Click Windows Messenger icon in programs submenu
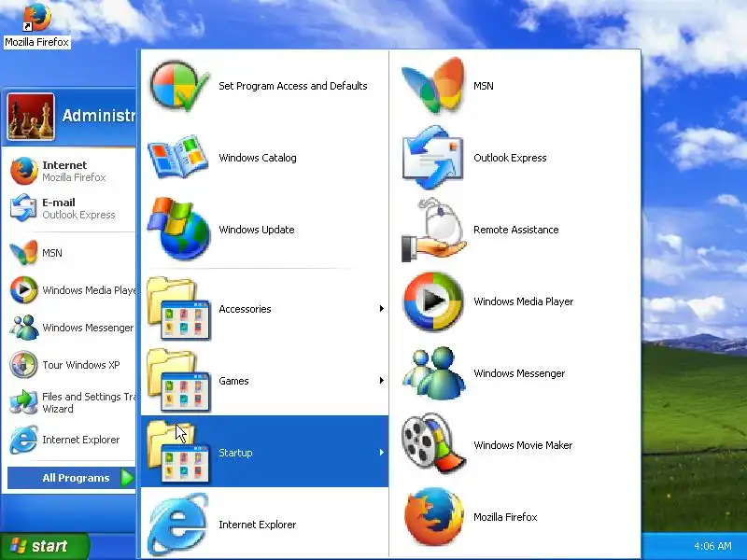The image size is (747, 560). 434,373
